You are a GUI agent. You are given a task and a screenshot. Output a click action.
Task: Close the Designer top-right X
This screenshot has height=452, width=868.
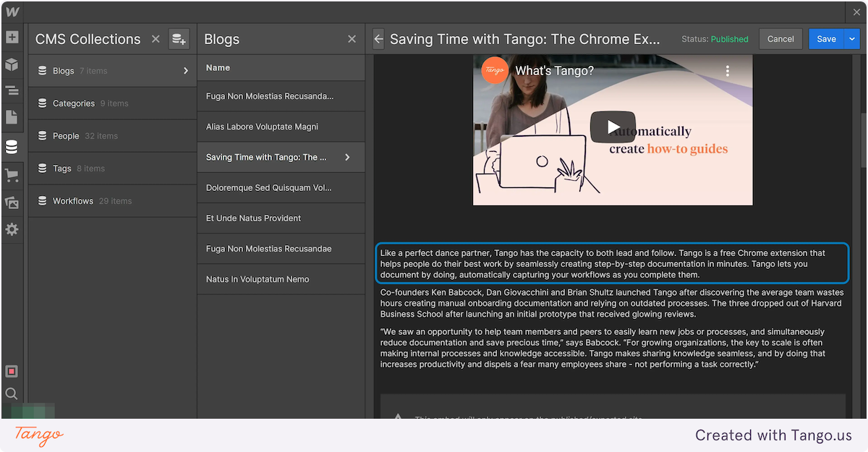click(857, 12)
